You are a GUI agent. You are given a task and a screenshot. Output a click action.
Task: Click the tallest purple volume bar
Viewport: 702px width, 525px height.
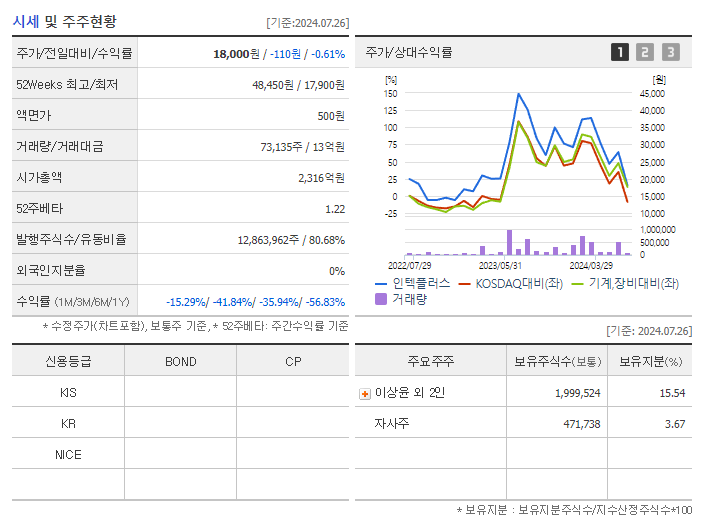(x=509, y=243)
